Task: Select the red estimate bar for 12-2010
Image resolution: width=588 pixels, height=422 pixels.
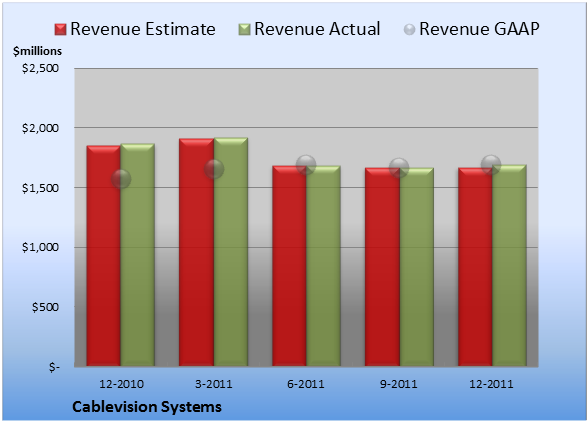Action: tap(104, 256)
